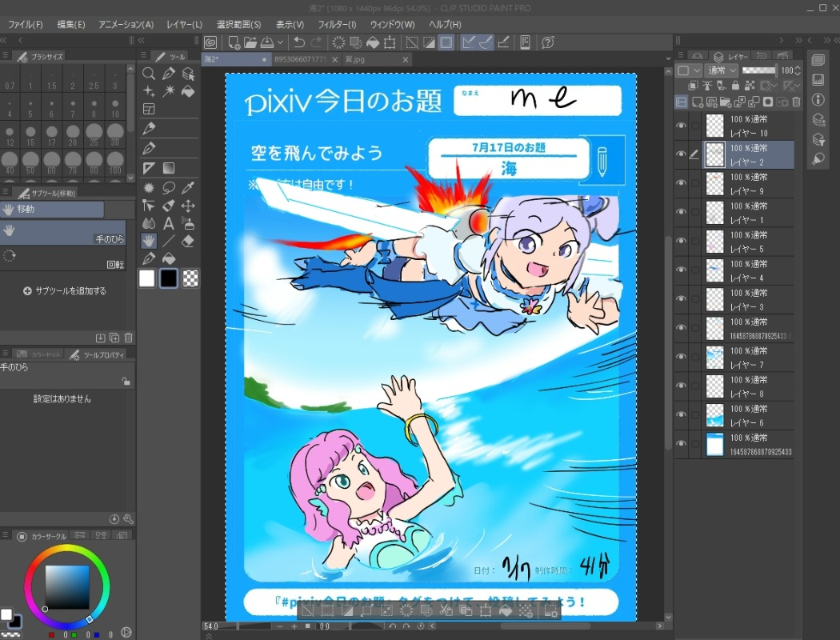Delete layer with the trash icon
This screenshot has height=640, width=840.
796,102
